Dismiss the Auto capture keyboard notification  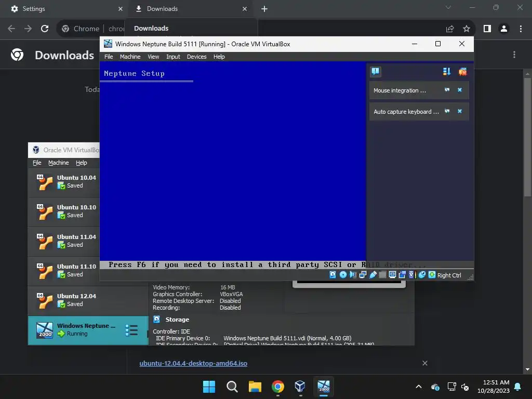pos(460,111)
